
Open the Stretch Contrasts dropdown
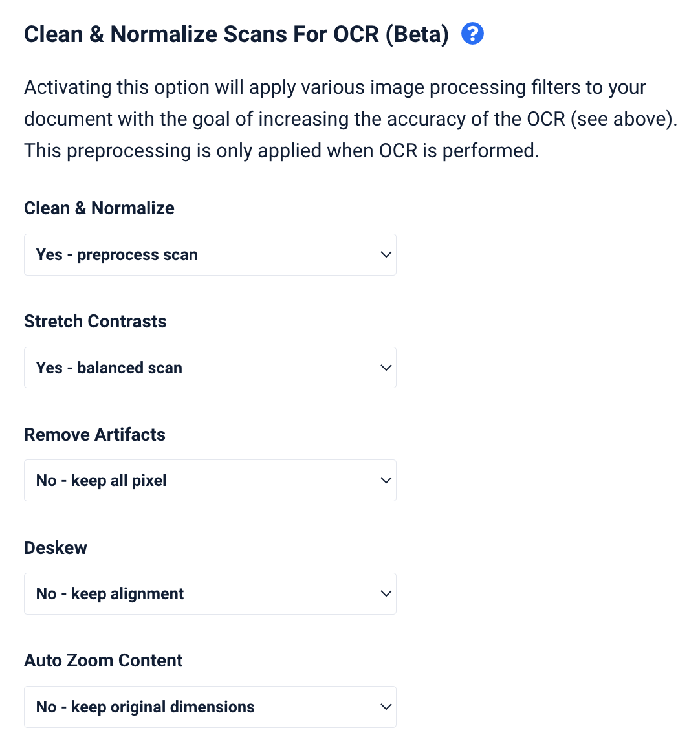210,368
